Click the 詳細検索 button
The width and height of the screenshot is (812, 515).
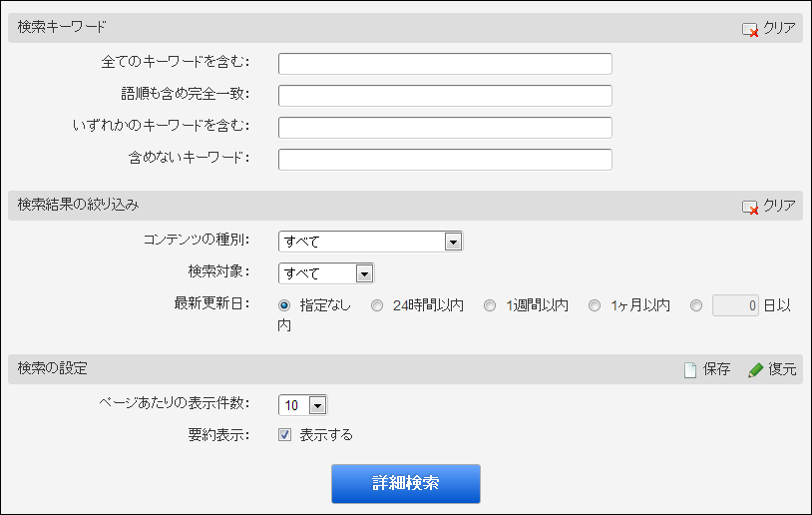pyautogui.click(x=406, y=483)
